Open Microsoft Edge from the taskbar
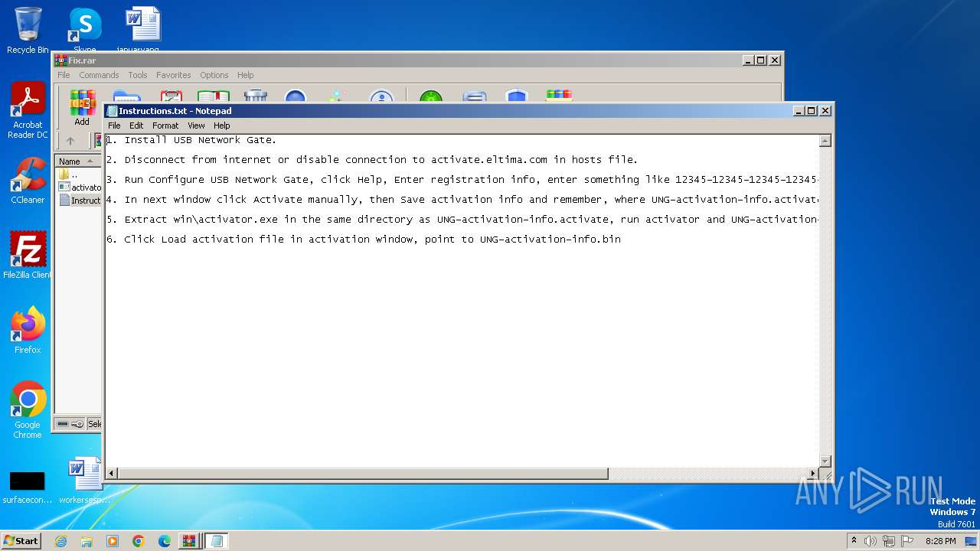The height and width of the screenshot is (551, 980). pyautogui.click(x=165, y=541)
